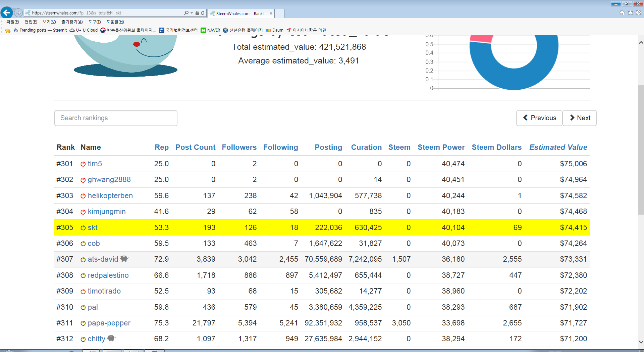The width and height of the screenshot is (644, 352).
Task: Open the 보기(V) menu
Action: (x=49, y=22)
